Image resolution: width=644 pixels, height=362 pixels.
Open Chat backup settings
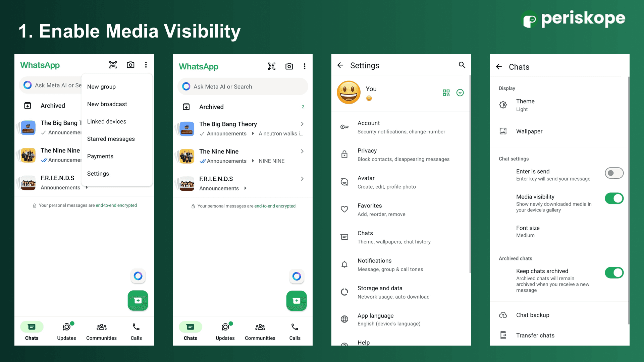[533, 315]
